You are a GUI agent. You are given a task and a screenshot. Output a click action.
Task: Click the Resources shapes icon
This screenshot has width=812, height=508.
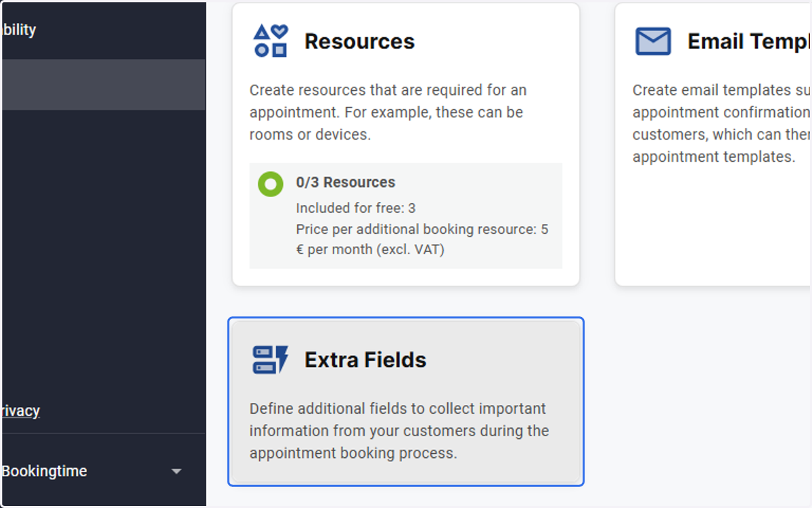click(271, 41)
